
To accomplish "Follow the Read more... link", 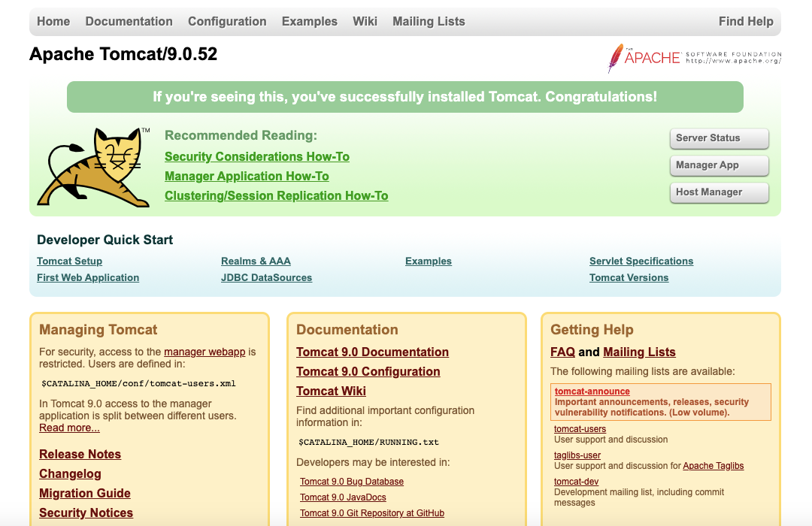I will pos(69,428).
